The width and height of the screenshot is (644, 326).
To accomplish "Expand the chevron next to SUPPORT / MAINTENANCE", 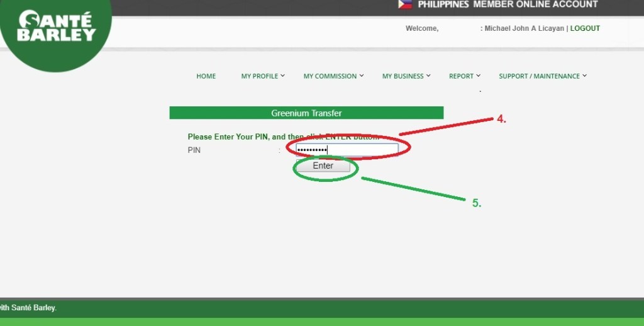I will click(x=585, y=76).
